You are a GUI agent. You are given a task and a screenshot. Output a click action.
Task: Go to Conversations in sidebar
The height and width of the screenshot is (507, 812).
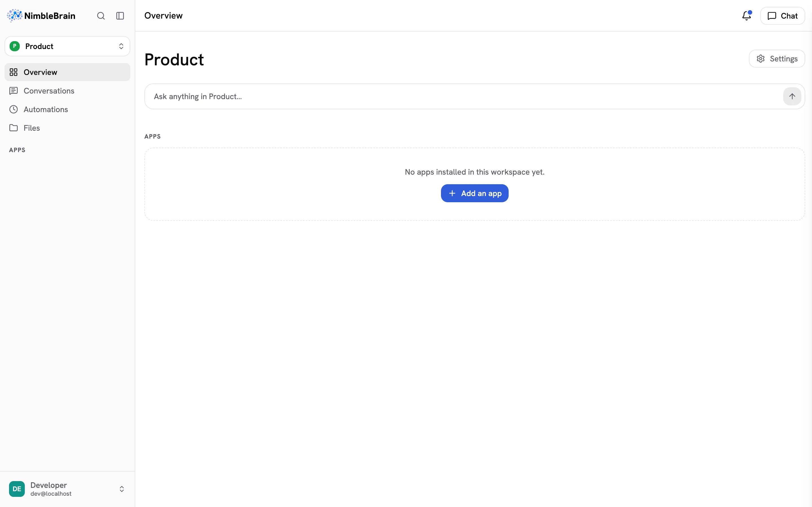pyautogui.click(x=67, y=91)
